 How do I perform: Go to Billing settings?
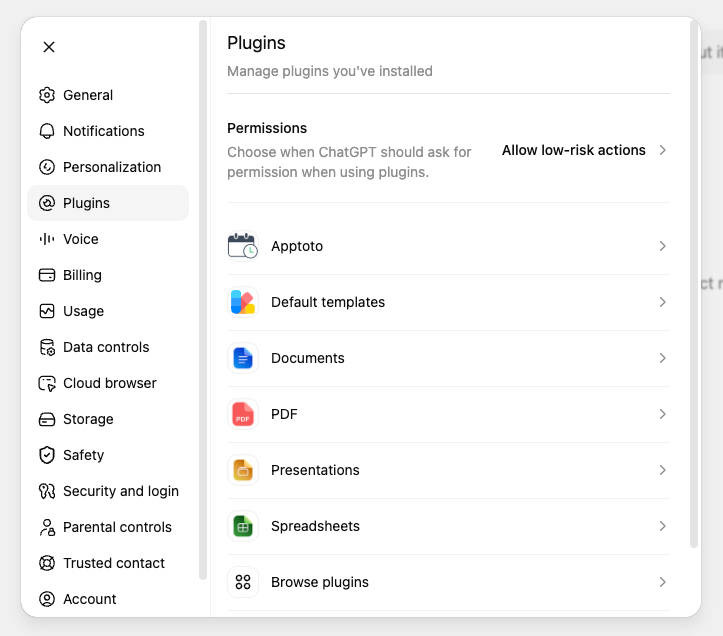(x=108, y=275)
